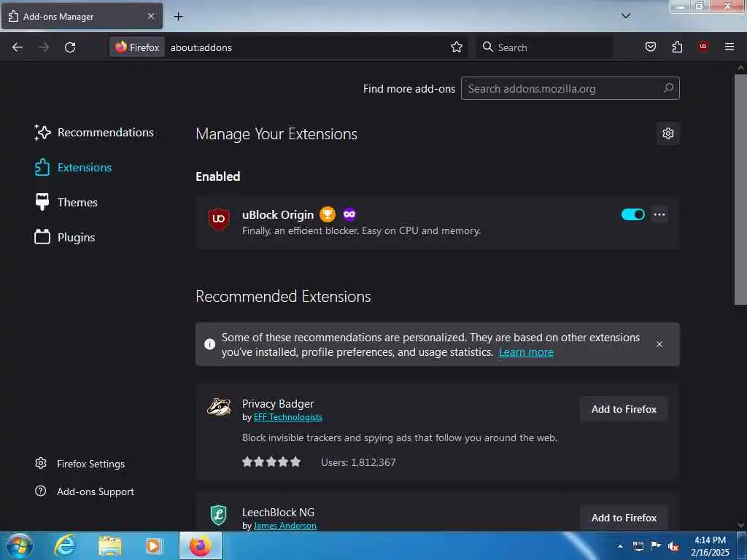Viewport: 747px width, 560px height.
Task: Click the uBlock Origin private browsing mask badge
Action: pos(349,214)
